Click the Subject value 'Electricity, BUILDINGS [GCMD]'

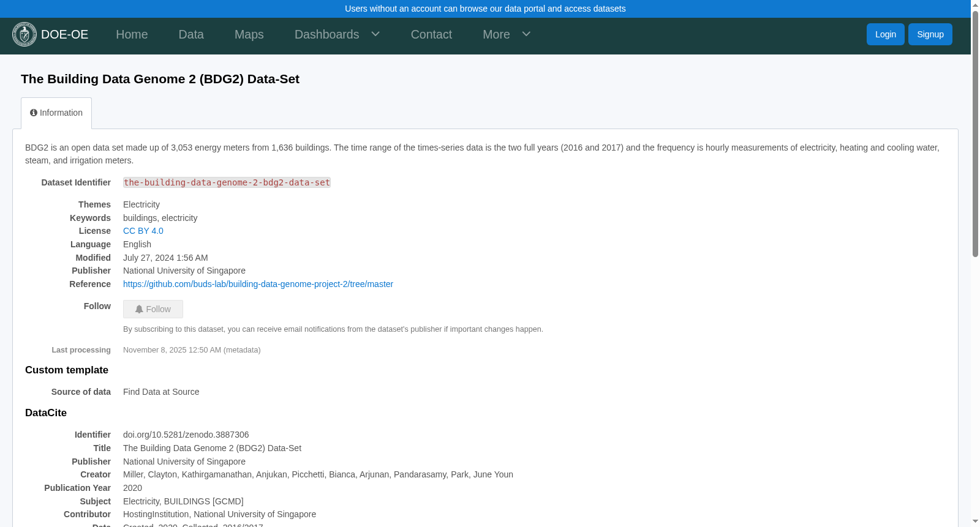[183, 501]
